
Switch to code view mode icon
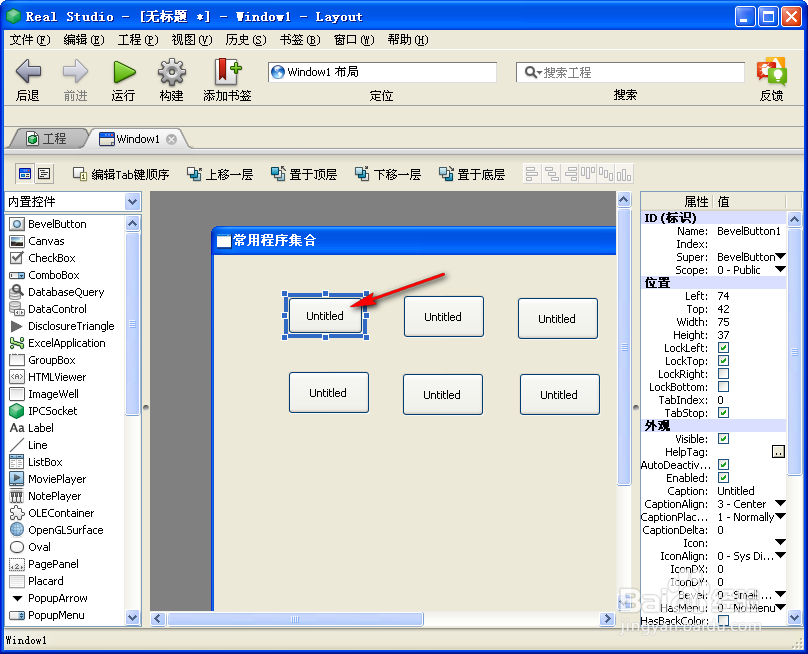coord(44,174)
